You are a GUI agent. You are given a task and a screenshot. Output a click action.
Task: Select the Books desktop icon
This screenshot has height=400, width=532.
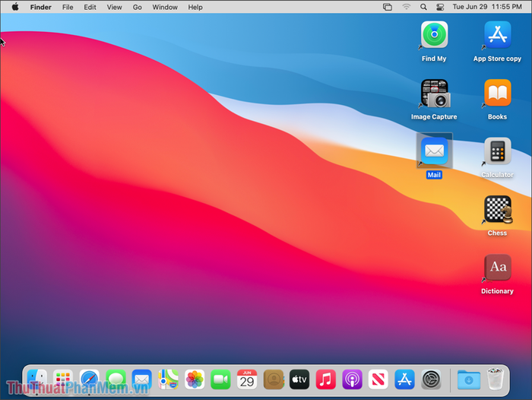pyautogui.click(x=497, y=93)
